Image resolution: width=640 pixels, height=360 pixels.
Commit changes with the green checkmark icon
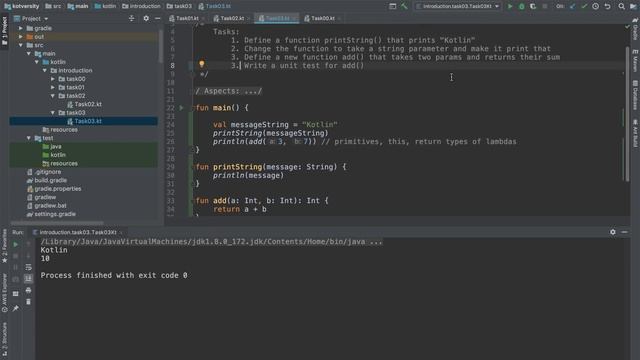point(584,7)
